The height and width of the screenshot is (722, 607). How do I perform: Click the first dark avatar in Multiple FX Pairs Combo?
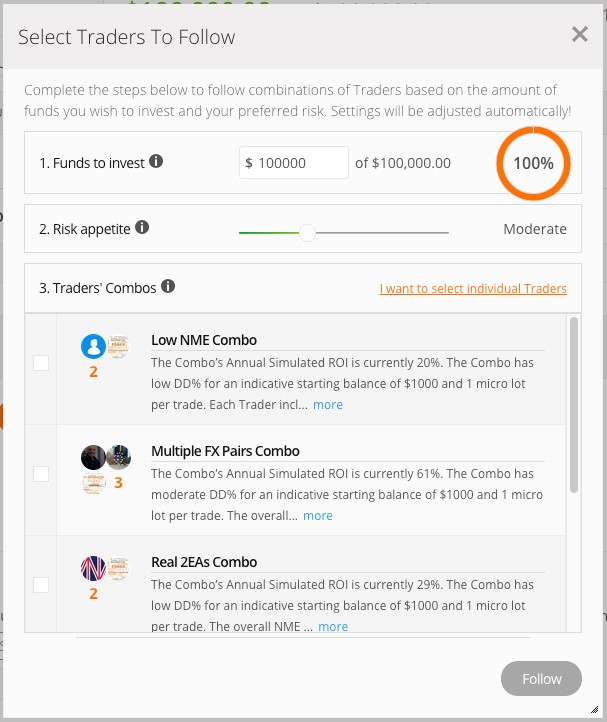pos(93,457)
